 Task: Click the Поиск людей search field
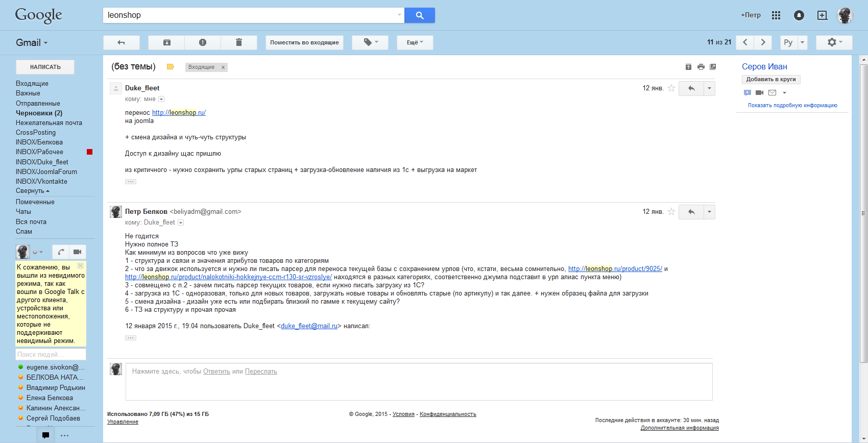point(51,354)
